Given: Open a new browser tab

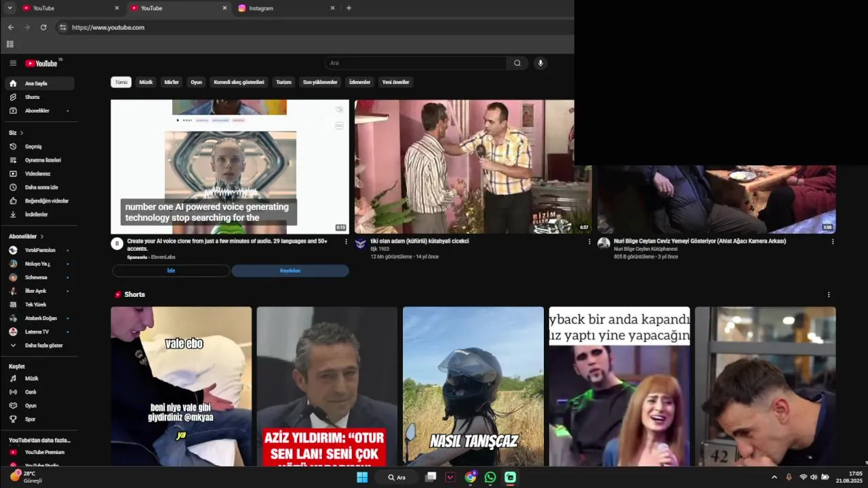Looking at the screenshot, I should coord(349,8).
